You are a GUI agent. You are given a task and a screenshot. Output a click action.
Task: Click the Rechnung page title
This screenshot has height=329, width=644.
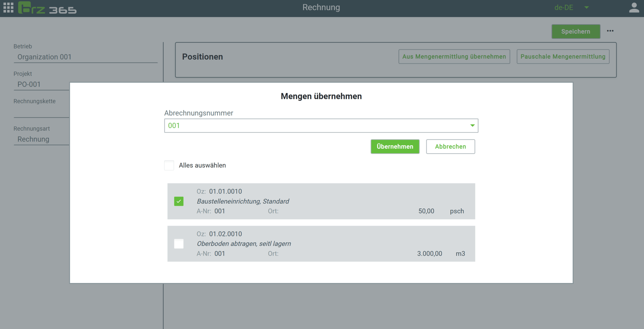321,7
